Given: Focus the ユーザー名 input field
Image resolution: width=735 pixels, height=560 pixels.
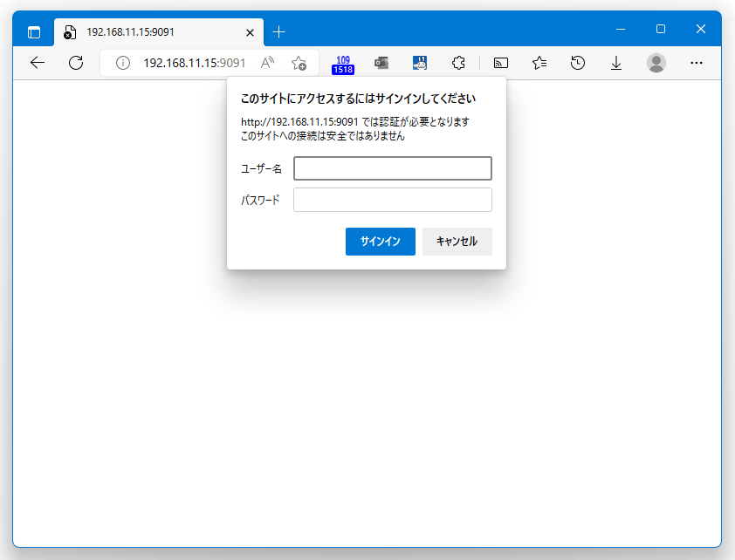Looking at the screenshot, I should 393,168.
